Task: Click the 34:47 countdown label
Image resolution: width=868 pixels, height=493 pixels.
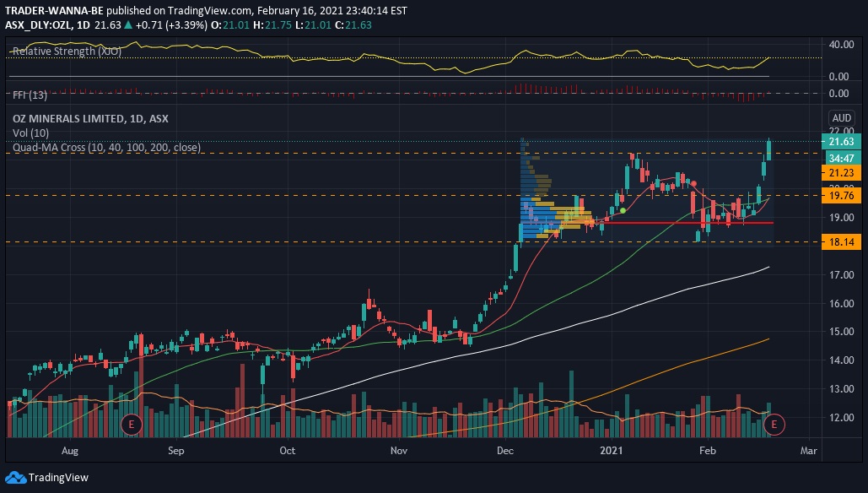Action: (841, 158)
